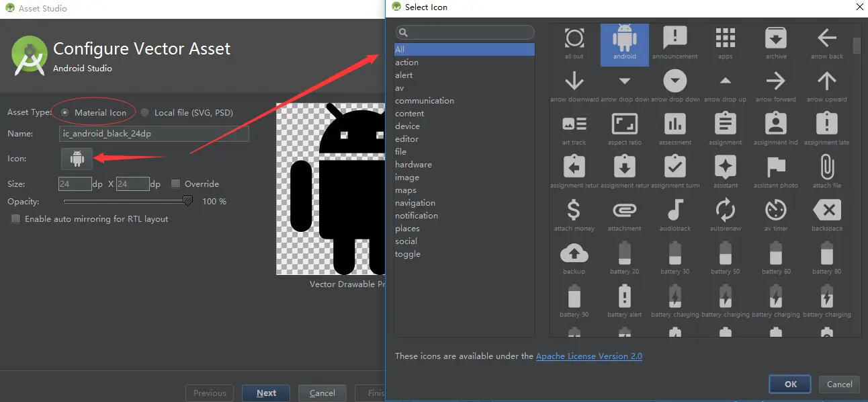The height and width of the screenshot is (402, 868).
Task: Select the backspace icon
Action: point(826,210)
